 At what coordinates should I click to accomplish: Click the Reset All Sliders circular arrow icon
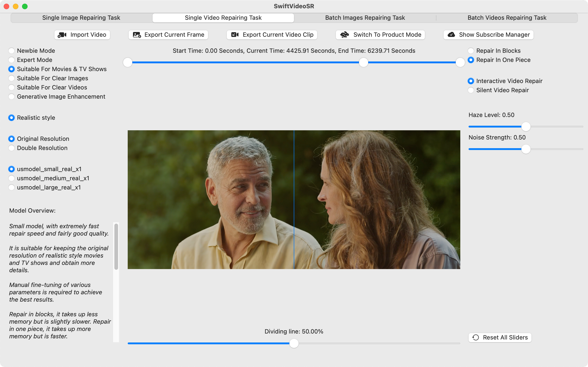point(475,337)
